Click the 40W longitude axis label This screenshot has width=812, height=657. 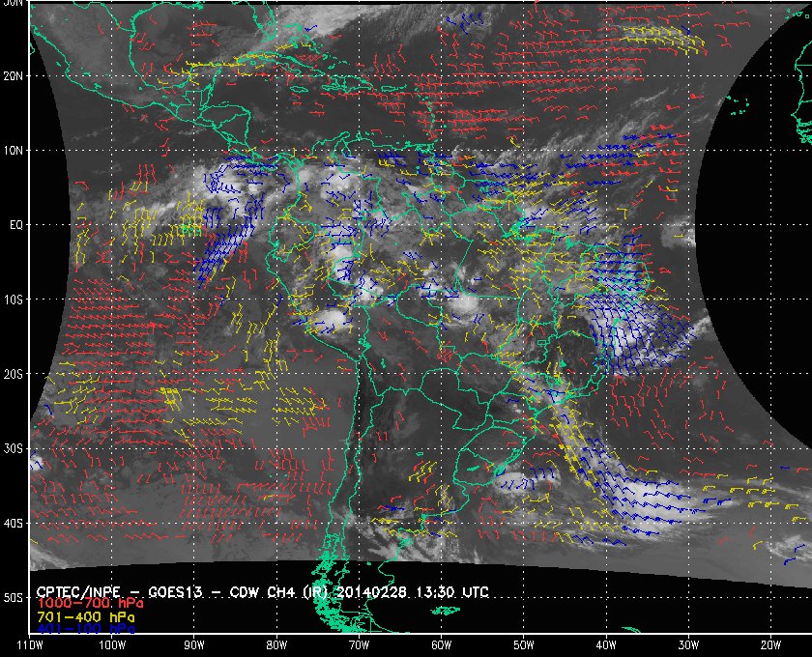(606, 645)
